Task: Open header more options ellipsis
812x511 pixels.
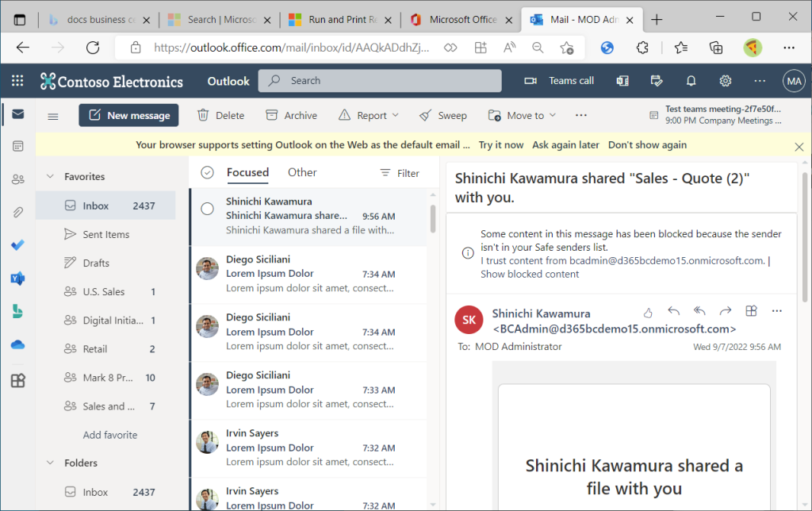Action: 760,81
